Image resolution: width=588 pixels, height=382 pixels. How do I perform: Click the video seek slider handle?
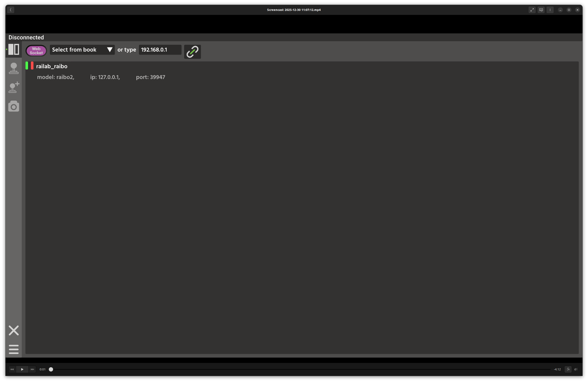(x=51, y=369)
